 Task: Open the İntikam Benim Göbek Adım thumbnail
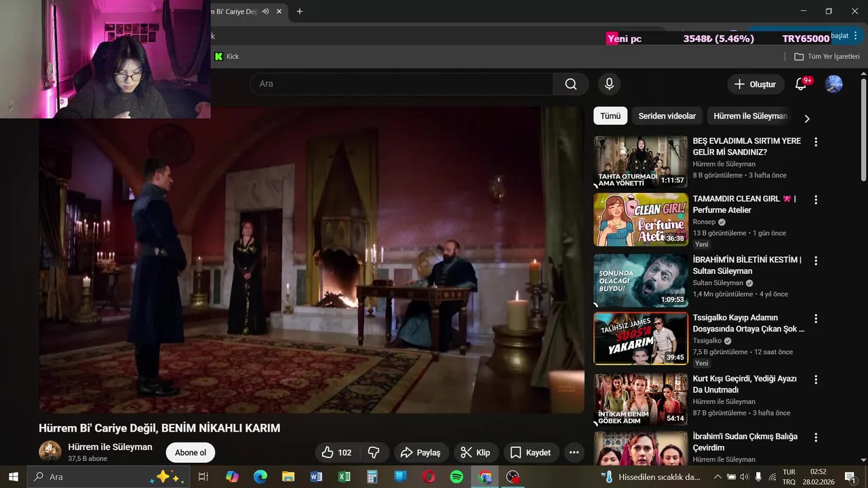click(641, 399)
